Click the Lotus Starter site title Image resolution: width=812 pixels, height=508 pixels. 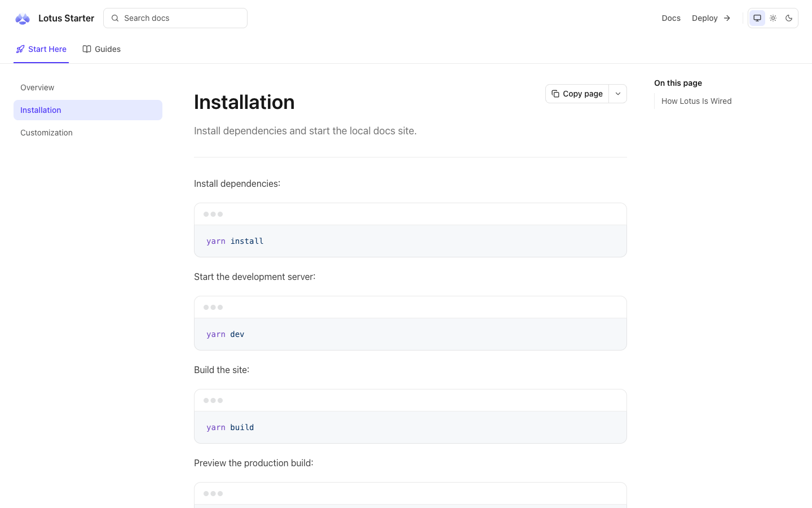66,18
